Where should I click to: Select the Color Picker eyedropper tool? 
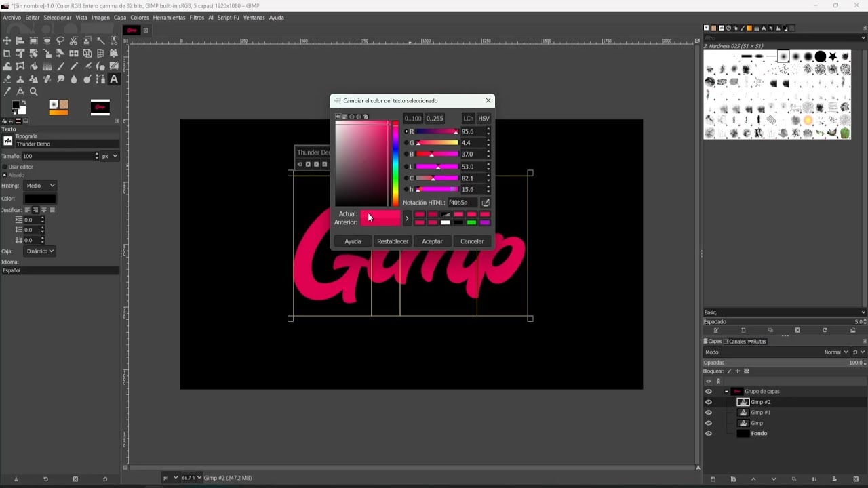pyautogui.click(x=7, y=91)
